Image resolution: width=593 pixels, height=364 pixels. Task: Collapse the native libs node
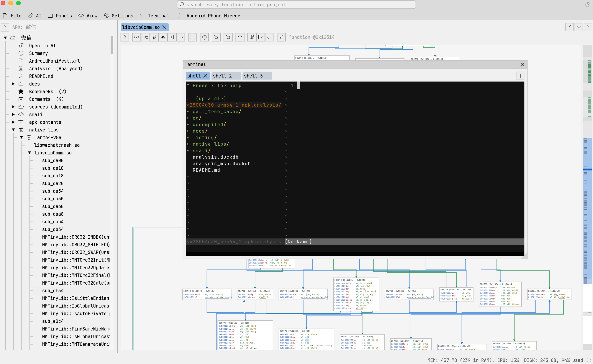coord(13,130)
